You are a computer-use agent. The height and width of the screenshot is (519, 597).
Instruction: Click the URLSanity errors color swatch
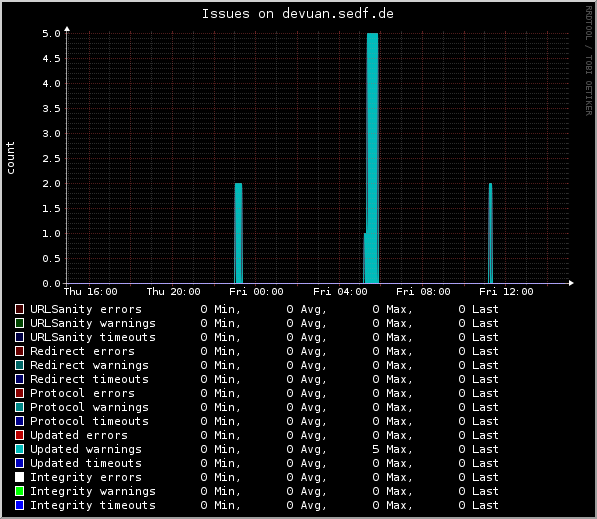19,309
